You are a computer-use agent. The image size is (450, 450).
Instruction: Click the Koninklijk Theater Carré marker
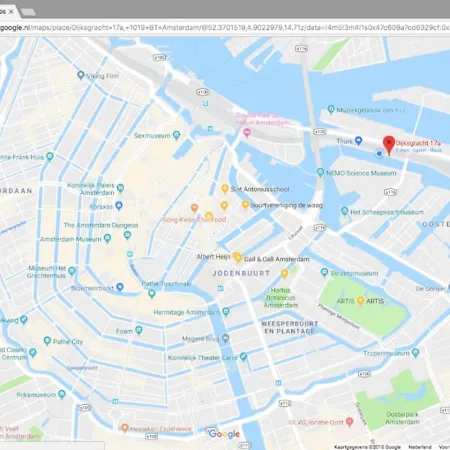pyautogui.click(x=244, y=357)
